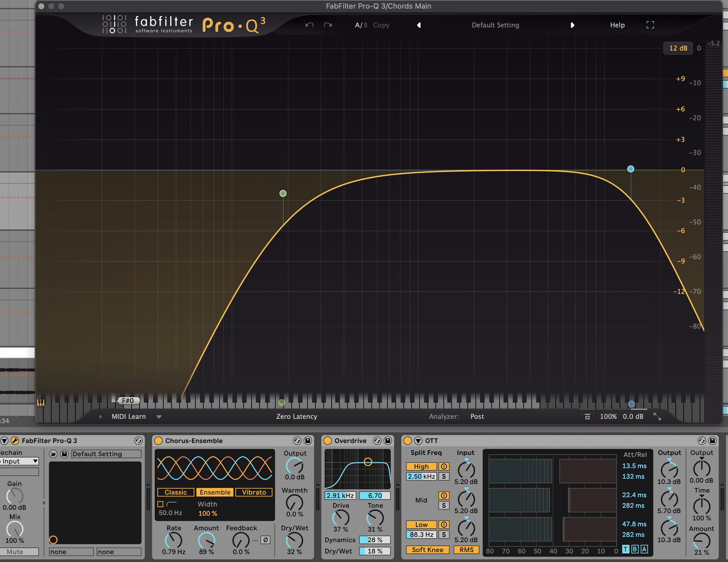Screen dimensions: 728x562
Task: Click save preset icon on Overdrive device
Action: [x=388, y=441]
